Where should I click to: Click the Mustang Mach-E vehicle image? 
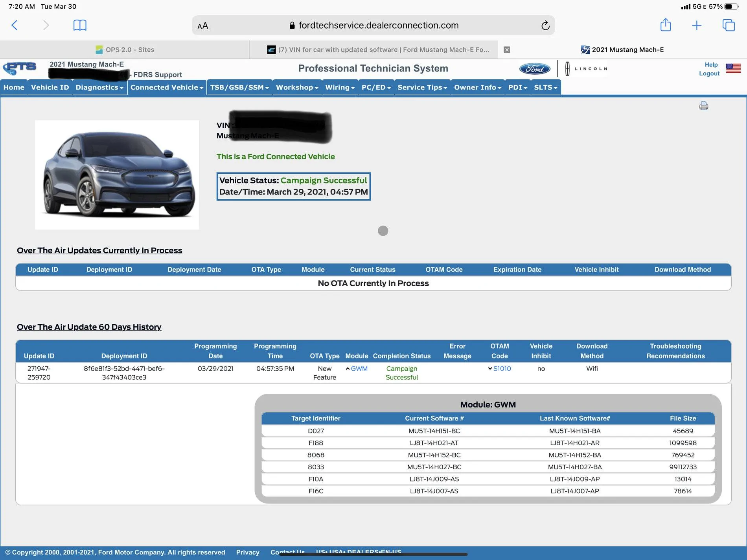(x=117, y=175)
